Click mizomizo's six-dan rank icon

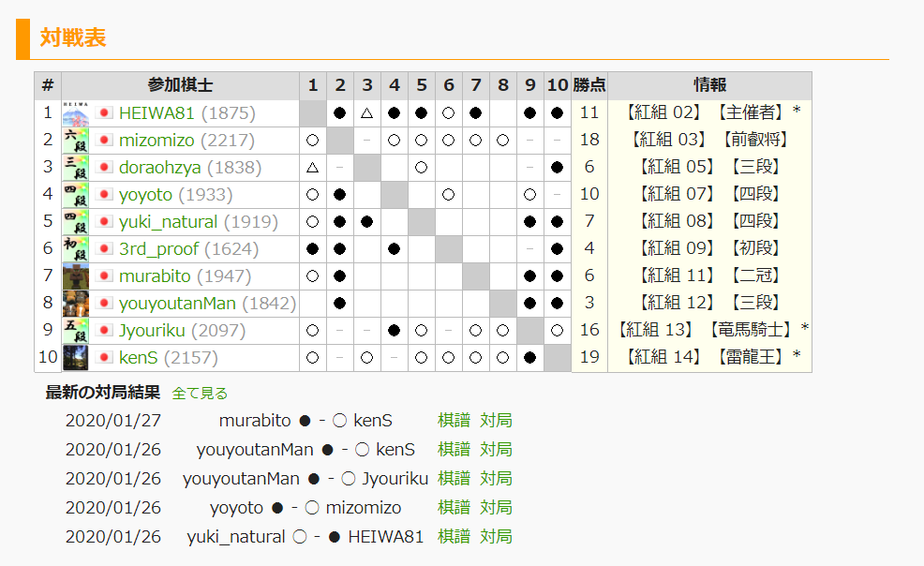tap(76, 141)
